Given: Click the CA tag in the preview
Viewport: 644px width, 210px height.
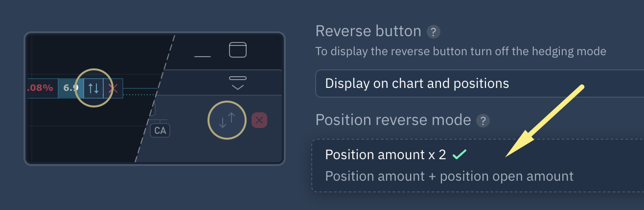Looking at the screenshot, I should (x=160, y=130).
